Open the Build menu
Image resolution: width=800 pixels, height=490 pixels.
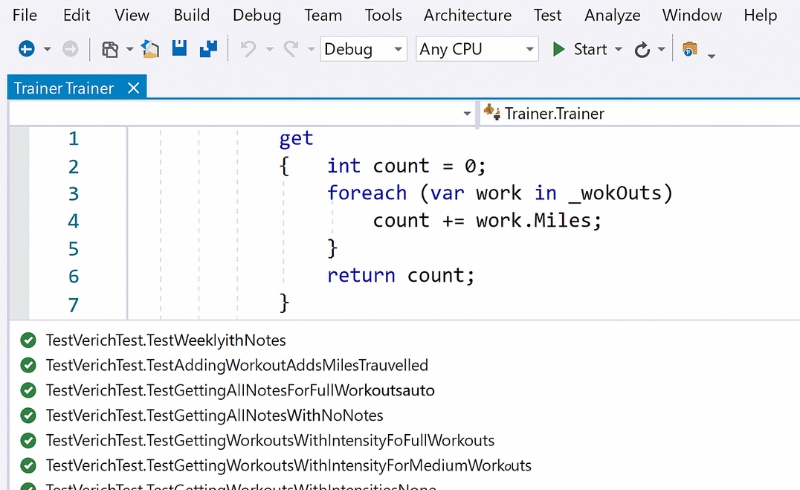(x=191, y=15)
